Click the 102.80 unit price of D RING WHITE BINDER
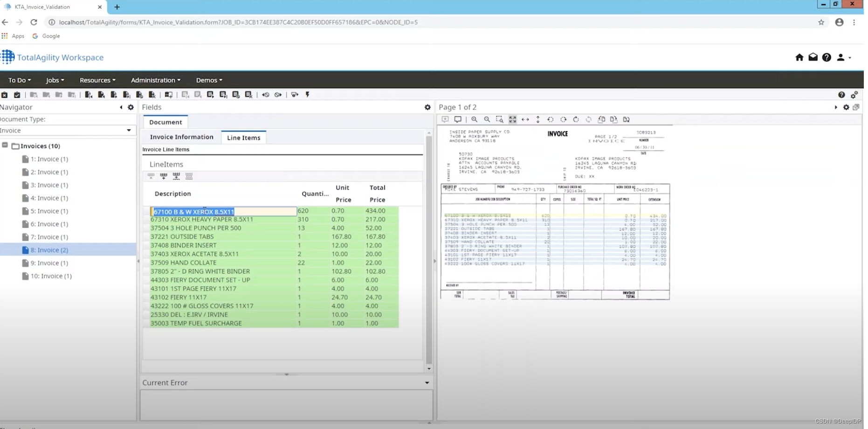 [341, 271]
